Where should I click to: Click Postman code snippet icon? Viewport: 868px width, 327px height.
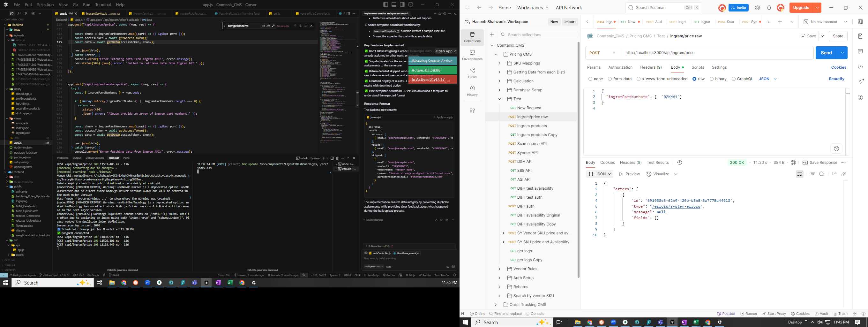coord(860,67)
